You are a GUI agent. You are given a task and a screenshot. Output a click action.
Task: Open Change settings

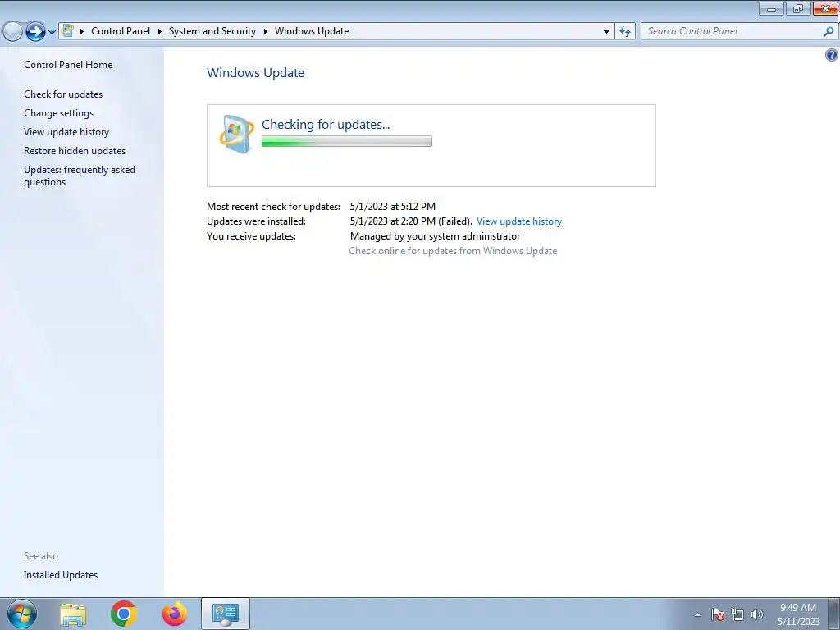(x=58, y=113)
